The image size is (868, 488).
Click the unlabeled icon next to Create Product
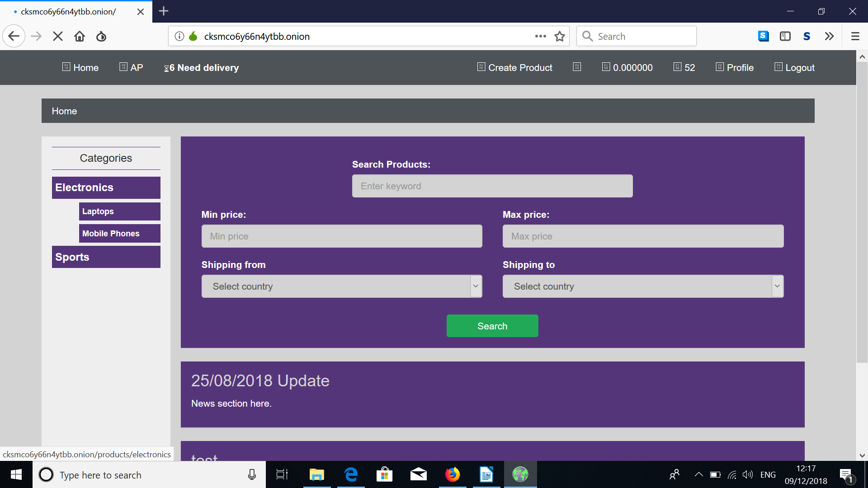click(577, 67)
